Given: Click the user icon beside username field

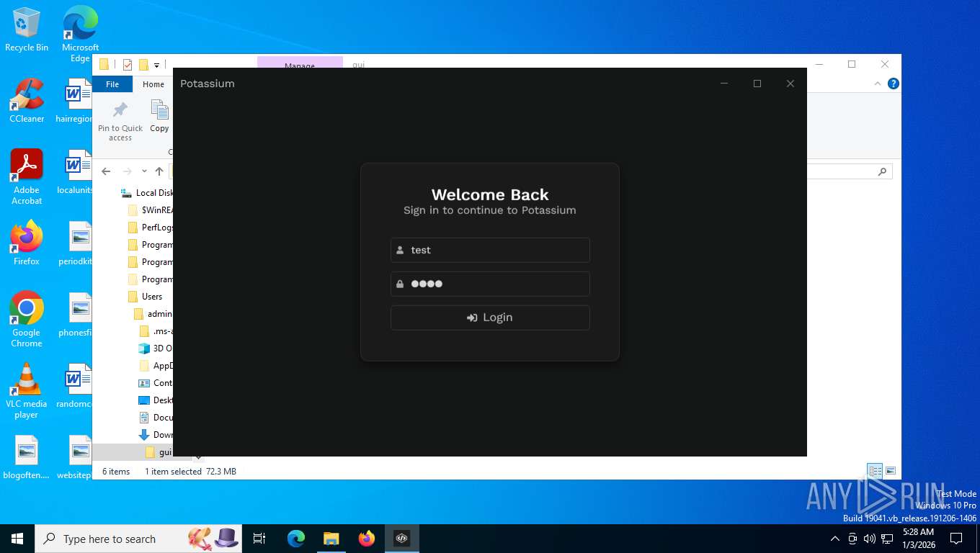Looking at the screenshot, I should coord(400,250).
